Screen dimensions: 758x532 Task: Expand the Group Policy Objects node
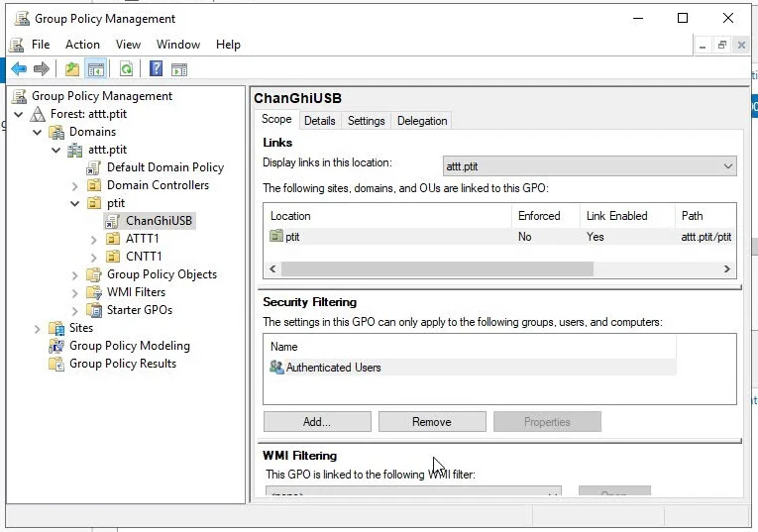(75, 275)
